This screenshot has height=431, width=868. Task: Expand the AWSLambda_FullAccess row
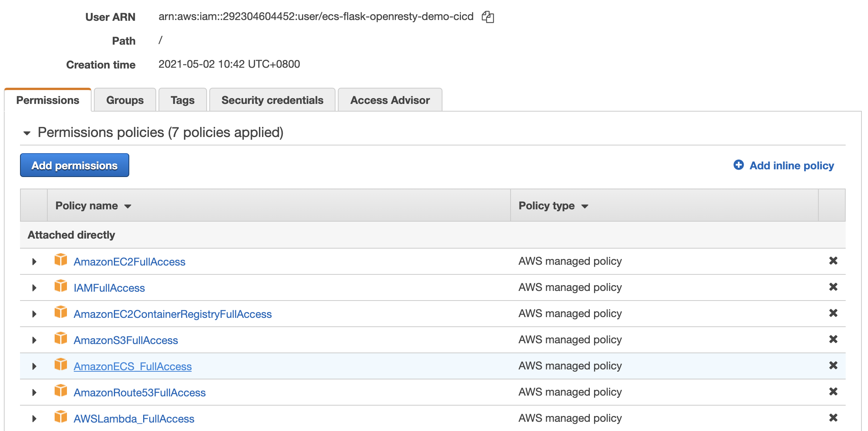tap(34, 419)
